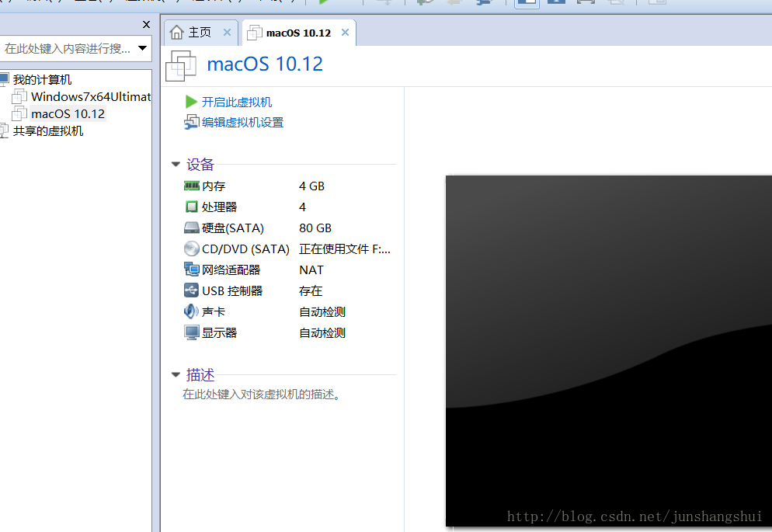This screenshot has height=532, width=772.
Task: Click the description field 在此处键入对该虚拟机的描述
Action: click(x=262, y=395)
